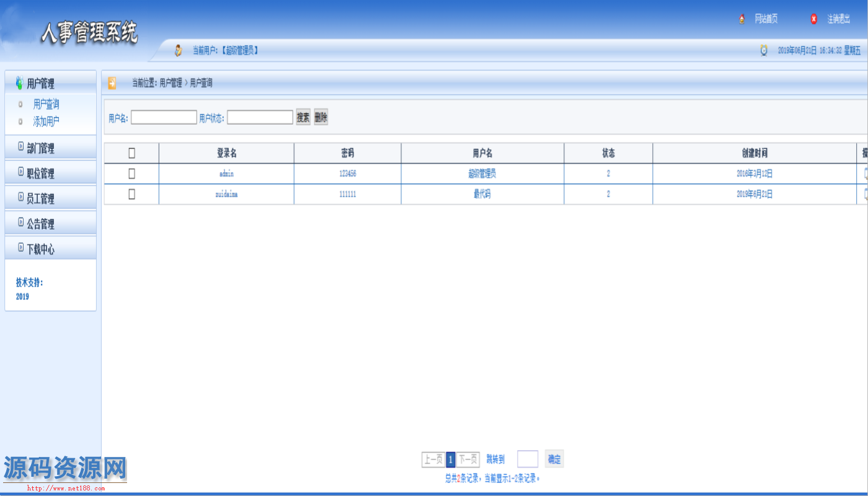Expand the 员工管理 sidebar section
The height and width of the screenshot is (496, 868).
click(40, 198)
